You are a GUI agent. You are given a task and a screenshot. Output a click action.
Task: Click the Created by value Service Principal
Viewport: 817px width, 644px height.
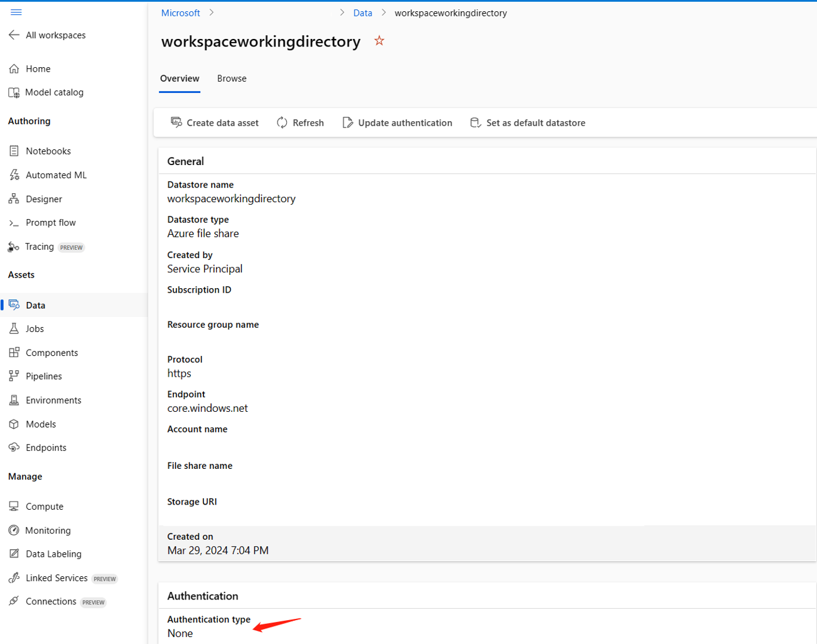point(205,269)
